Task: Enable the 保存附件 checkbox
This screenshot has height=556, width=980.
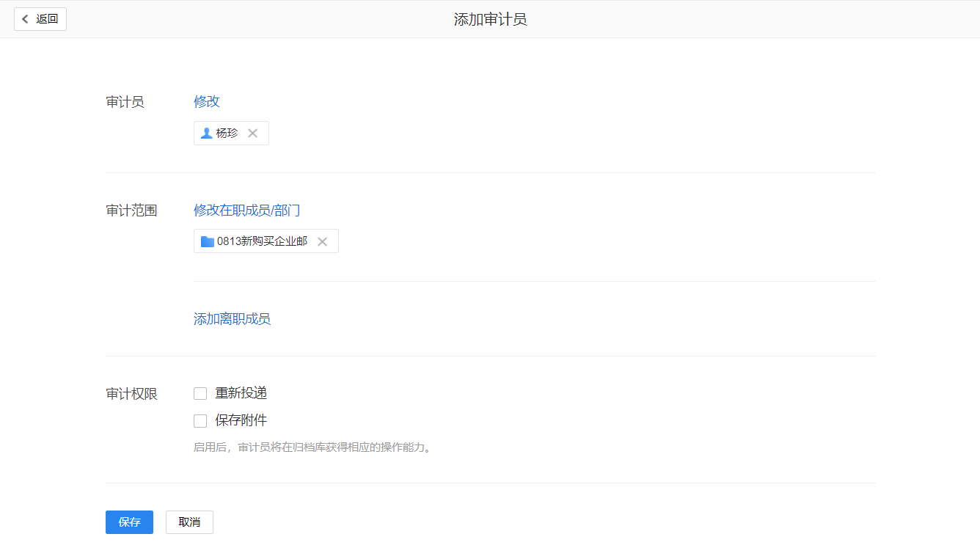Action: [x=200, y=420]
